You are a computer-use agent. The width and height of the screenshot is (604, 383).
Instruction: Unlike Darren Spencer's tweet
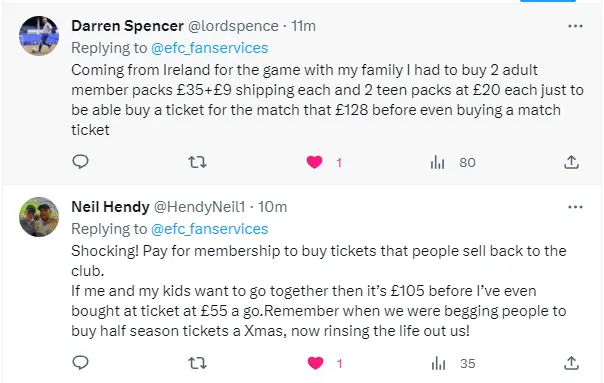(314, 162)
